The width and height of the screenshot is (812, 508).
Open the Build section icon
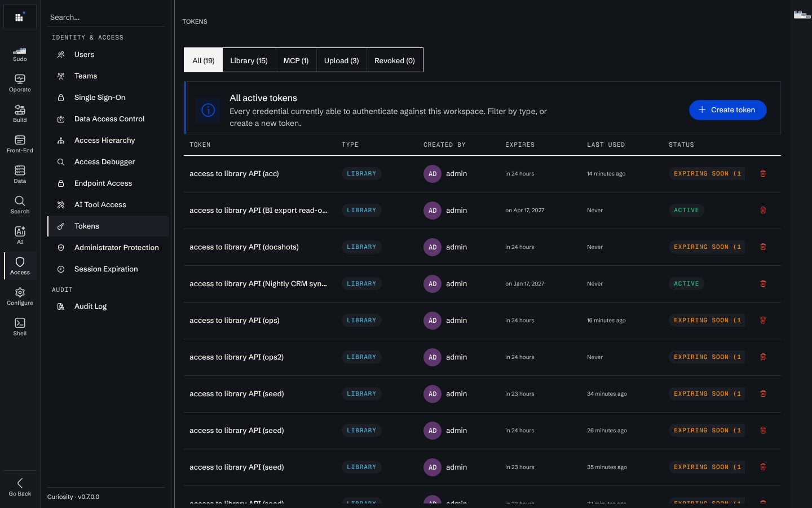click(20, 115)
